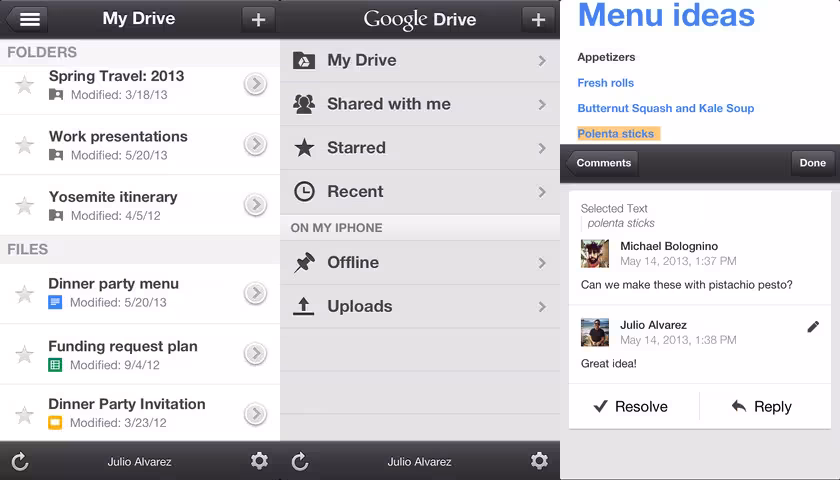840x480 pixels.
Task: Star the Spring Travel: 2013 folder
Action: click(24, 85)
